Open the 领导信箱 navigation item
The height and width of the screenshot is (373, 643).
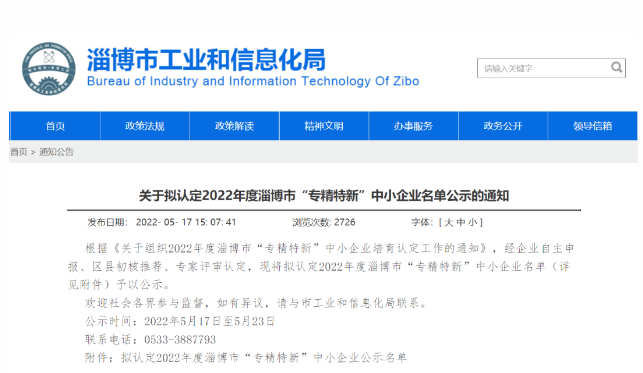(593, 126)
